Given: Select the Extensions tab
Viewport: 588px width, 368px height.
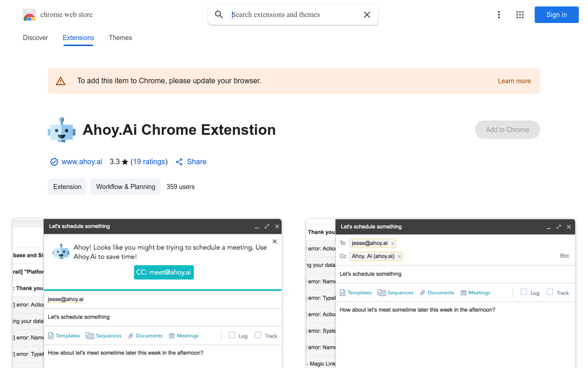Looking at the screenshot, I should [x=79, y=38].
